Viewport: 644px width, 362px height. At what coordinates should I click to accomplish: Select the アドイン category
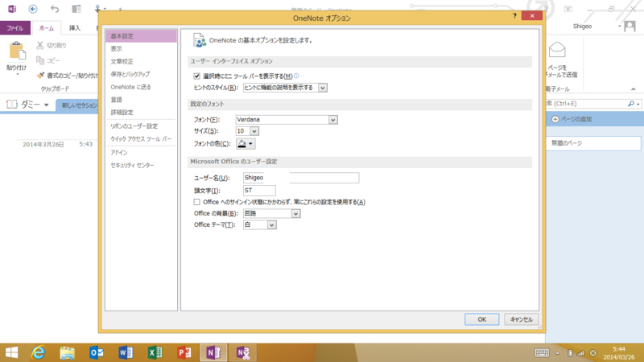coord(141,152)
